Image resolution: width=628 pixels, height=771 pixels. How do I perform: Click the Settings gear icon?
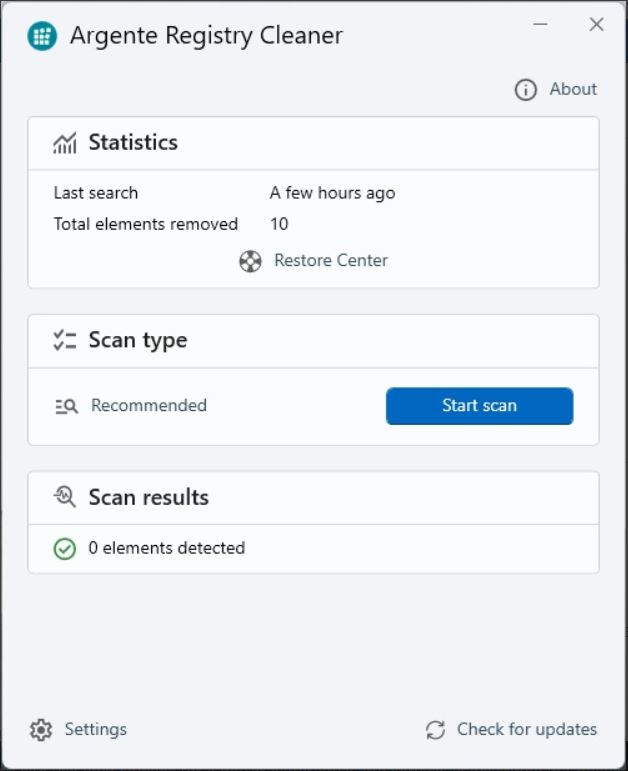click(x=41, y=730)
